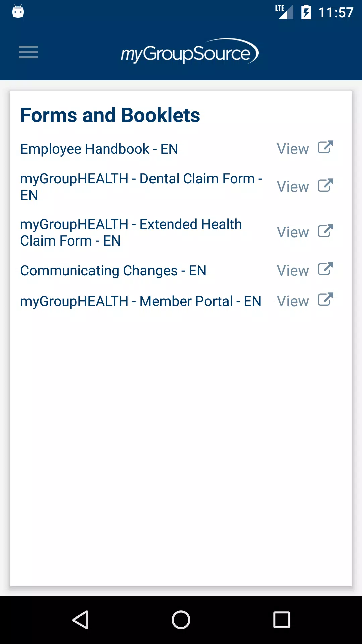
Task: Tap the external link icon for Dental Claim Form
Action: tap(325, 185)
